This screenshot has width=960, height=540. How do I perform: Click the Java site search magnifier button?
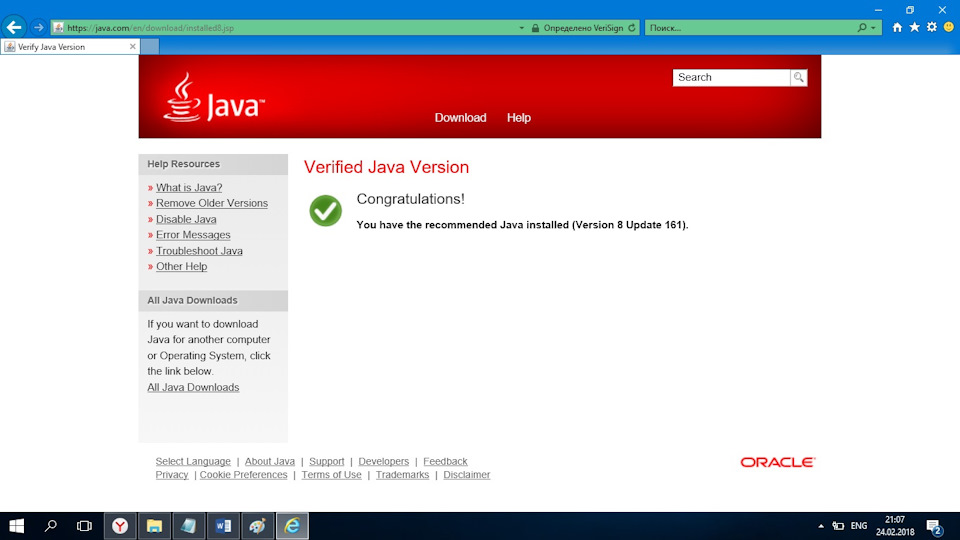pos(798,77)
